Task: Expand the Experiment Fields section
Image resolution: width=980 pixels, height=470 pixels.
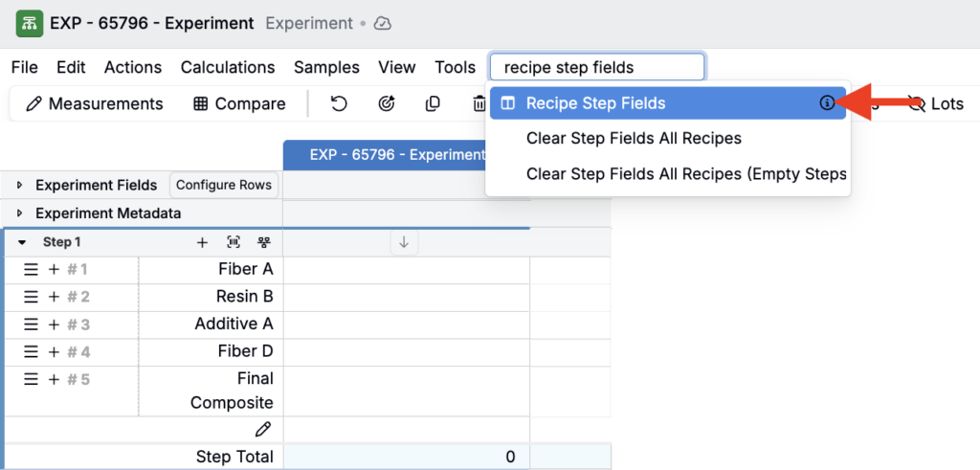Action: pos(19,185)
